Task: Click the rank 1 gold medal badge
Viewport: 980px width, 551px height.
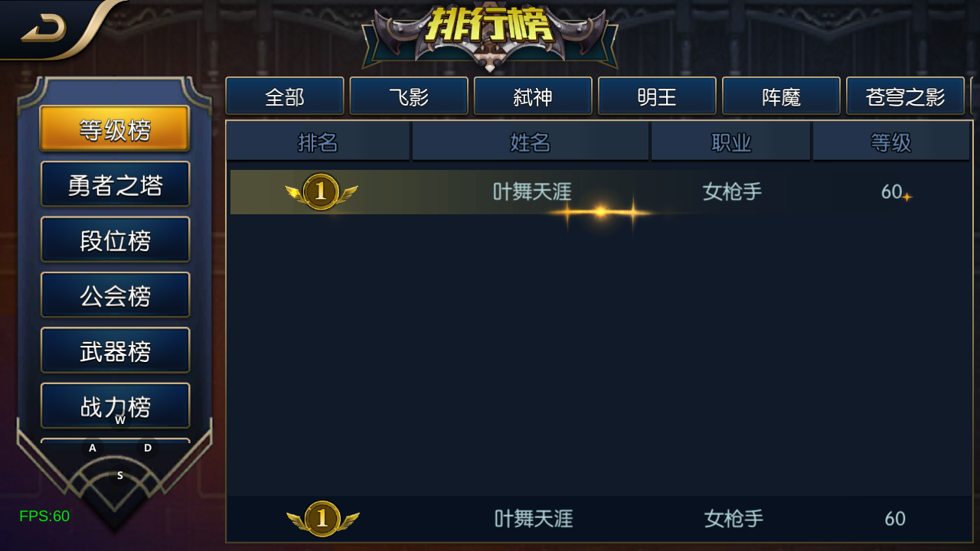Action: click(x=322, y=191)
